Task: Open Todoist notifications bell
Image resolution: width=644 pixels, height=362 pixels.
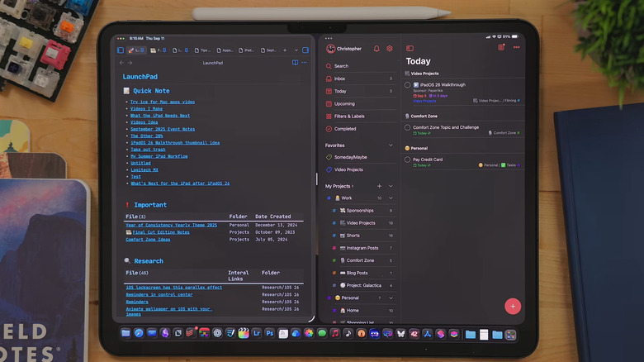Action: click(x=376, y=49)
